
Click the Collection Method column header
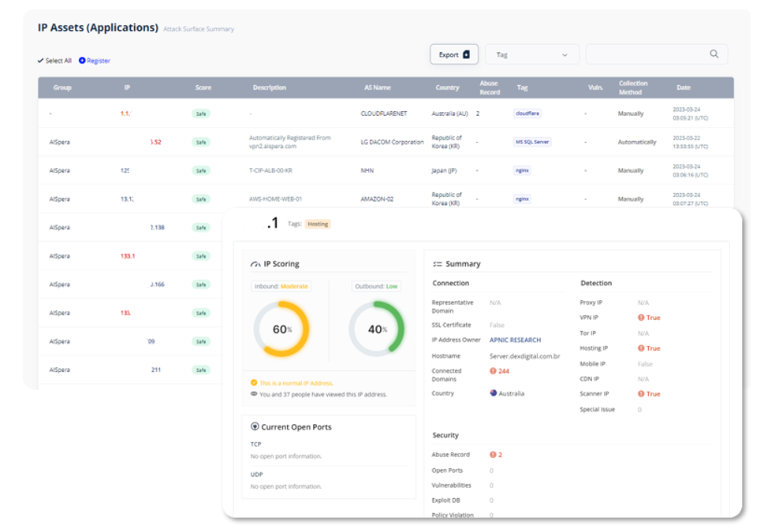pos(633,87)
